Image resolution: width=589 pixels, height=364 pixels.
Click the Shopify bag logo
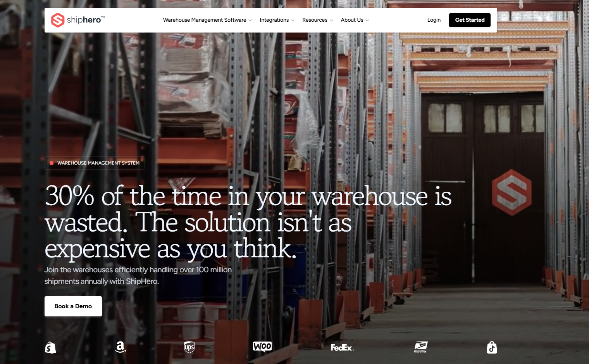coord(50,347)
